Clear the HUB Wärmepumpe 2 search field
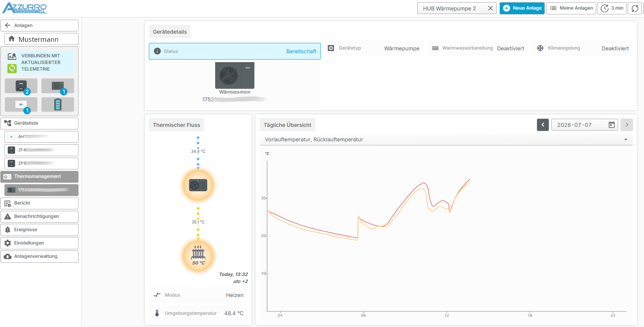The width and height of the screenshot is (644, 327). click(x=490, y=8)
